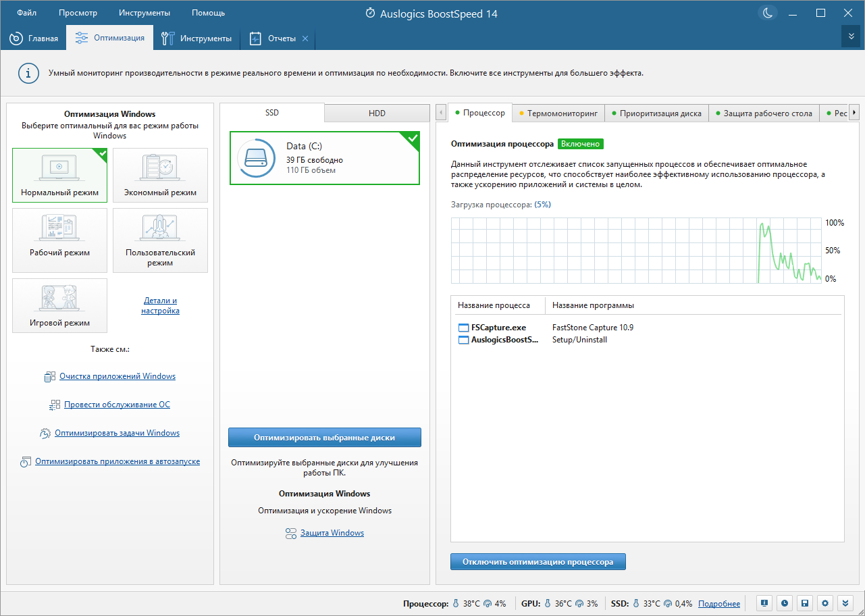Open the Защита Windows link
Viewport: 865px width, 616px height.
pos(332,533)
